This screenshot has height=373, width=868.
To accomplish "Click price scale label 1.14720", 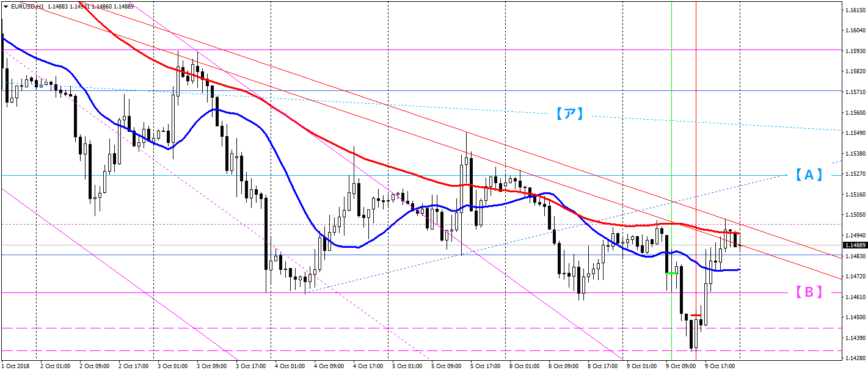I will 855,277.
